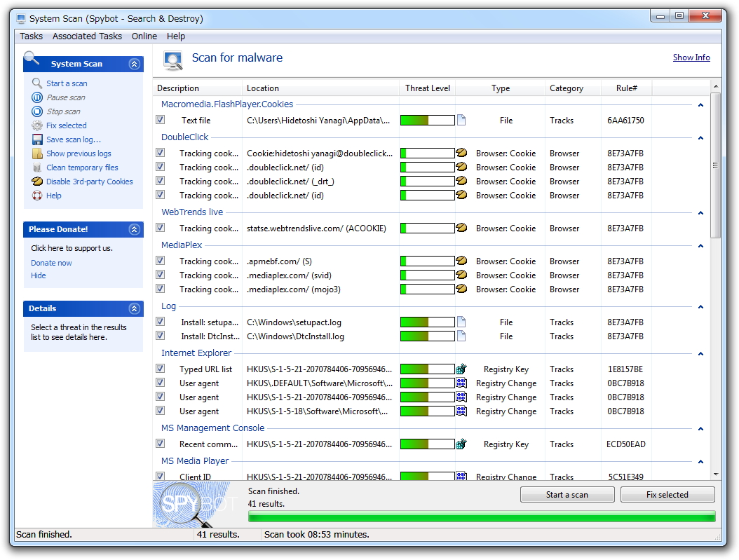This screenshot has width=739, height=560.
Task: Click registry change icon for HKUS\.DEFAULT User agent row
Action: 461,383
